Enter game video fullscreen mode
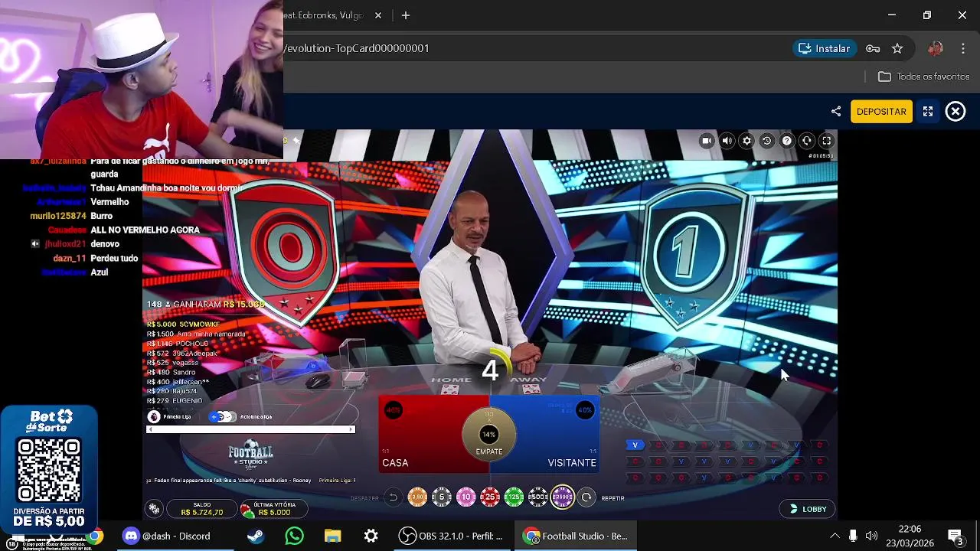 826,141
